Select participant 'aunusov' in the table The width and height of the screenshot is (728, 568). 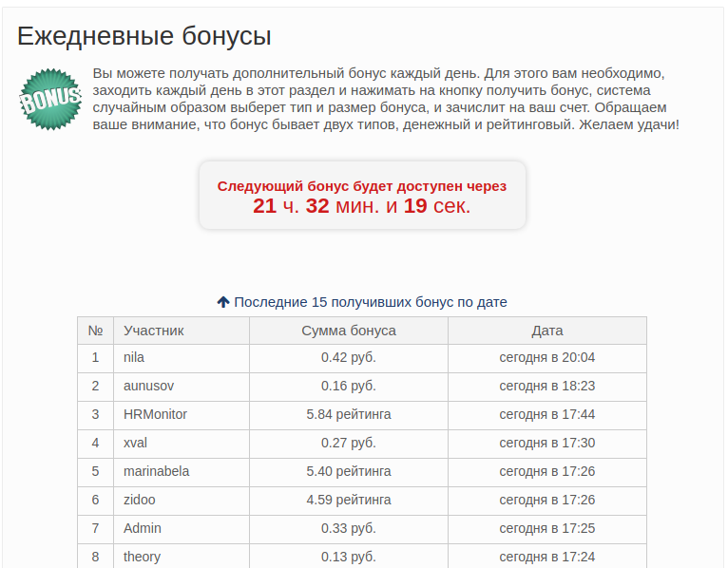click(149, 386)
